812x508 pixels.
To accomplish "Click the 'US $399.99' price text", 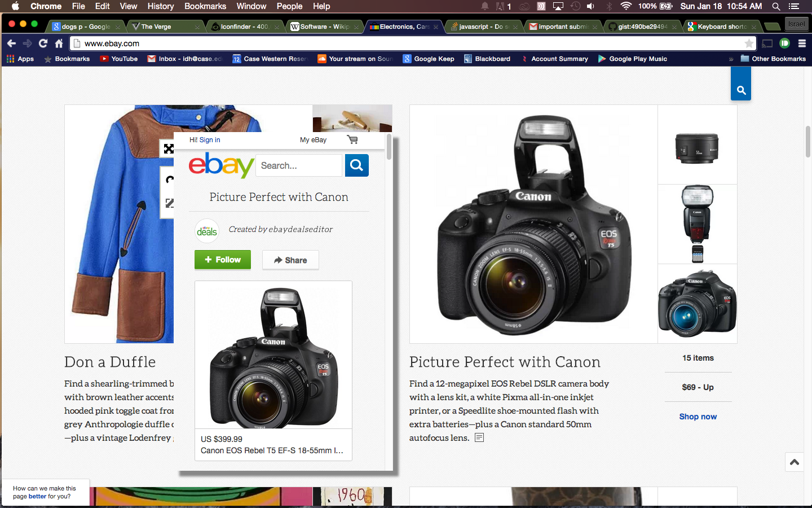I will tap(222, 439).
